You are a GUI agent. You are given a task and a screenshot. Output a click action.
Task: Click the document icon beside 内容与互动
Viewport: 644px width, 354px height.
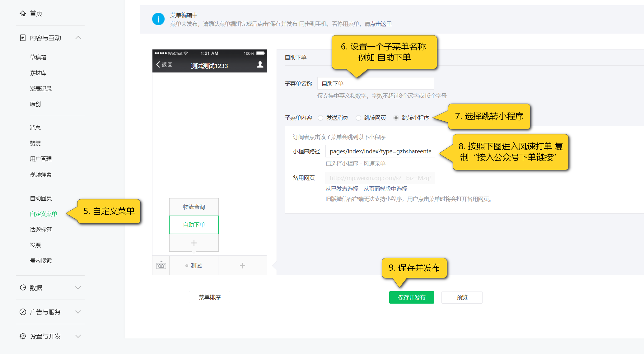[23, 38]
